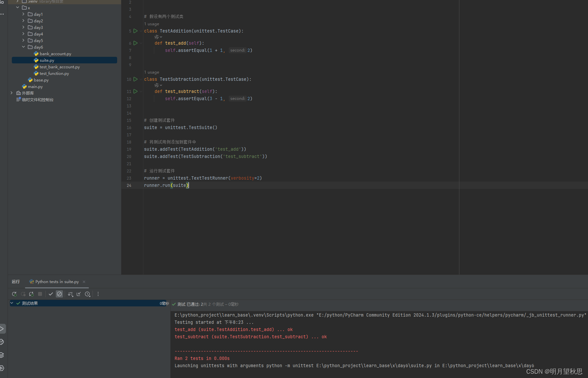Viewport: 588px width, 378px height.
Task: Open AI assistant inlay above test_add
Action: coord(158,37)
